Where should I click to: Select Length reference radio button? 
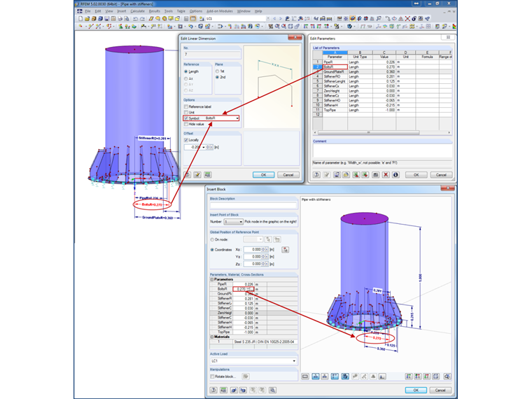186,71
